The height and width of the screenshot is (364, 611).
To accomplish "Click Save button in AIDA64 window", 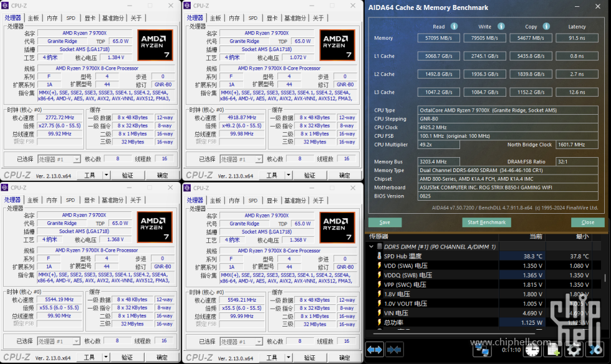I will click(385, 222).
